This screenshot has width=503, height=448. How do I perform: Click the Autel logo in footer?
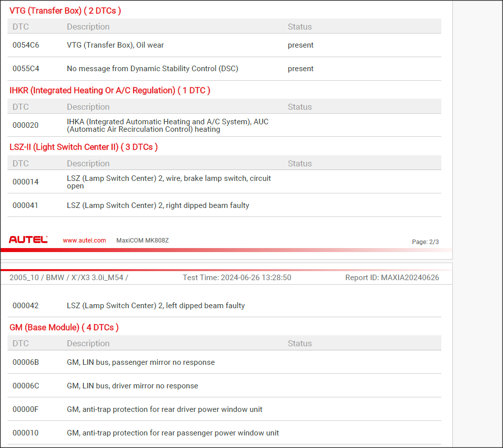click(x=28, y=240)
